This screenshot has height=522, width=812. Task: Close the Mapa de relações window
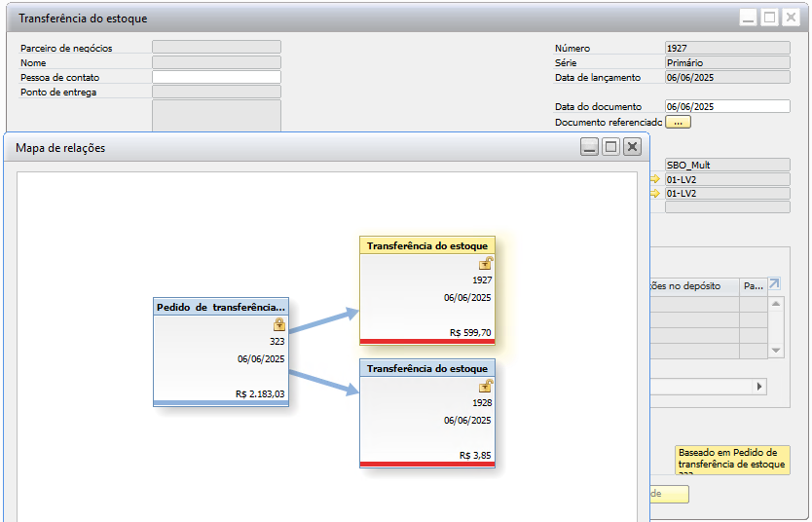tap(632, 147)
